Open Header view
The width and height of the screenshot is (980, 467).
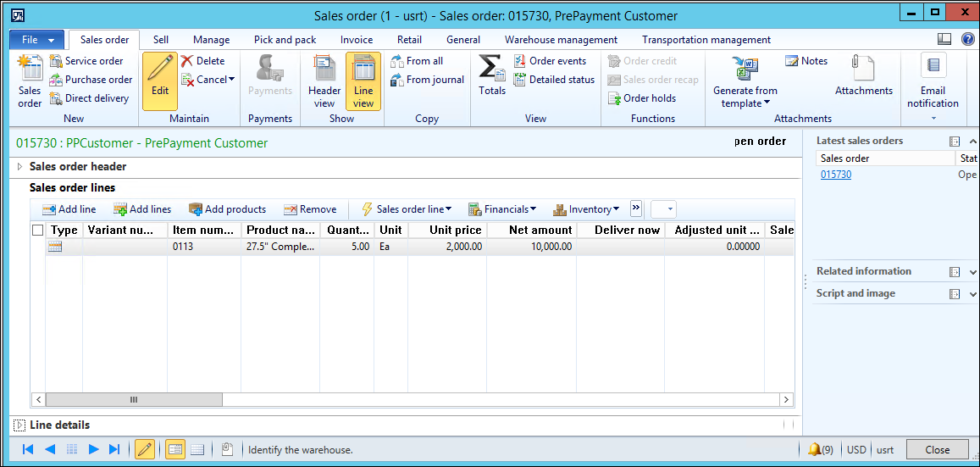(x=324, y=81)
